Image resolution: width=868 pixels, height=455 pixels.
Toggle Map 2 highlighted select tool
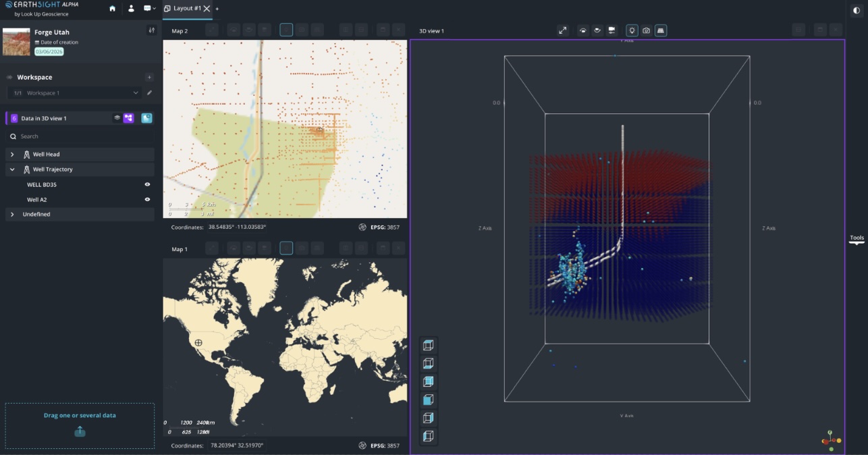(x=286, y=30)
